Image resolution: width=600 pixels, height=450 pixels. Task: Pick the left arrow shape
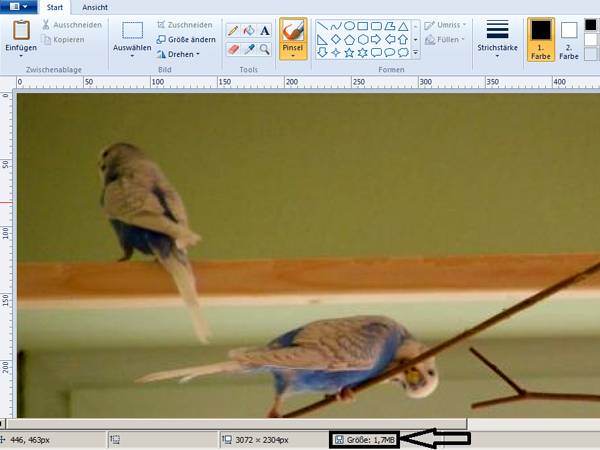click(x=390, y=39)
